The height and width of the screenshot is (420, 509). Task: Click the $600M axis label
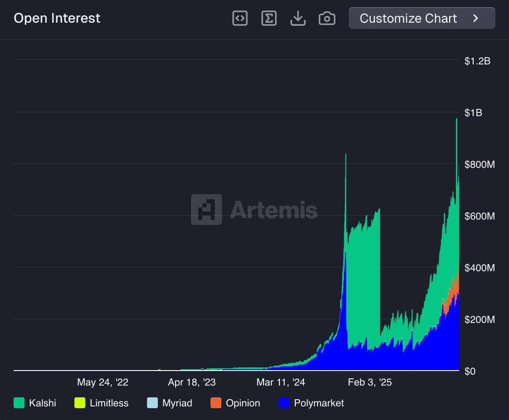(x=480, y=216)
